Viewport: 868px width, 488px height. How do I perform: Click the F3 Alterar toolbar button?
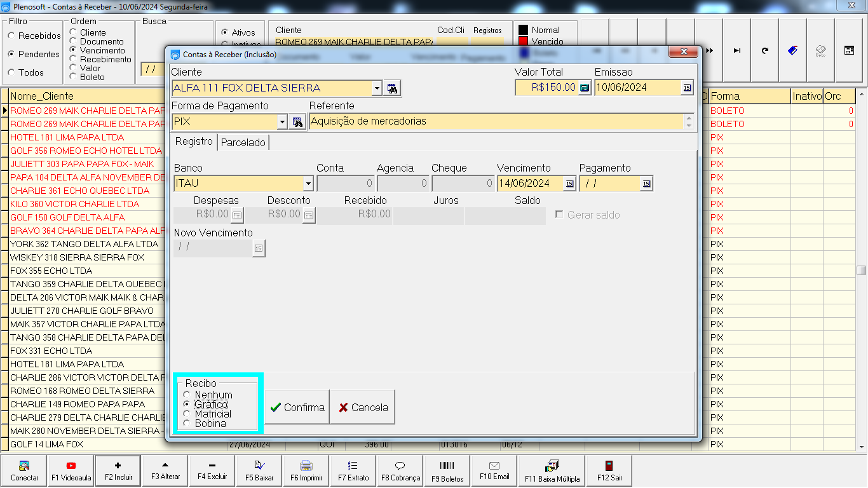click(165, 471)
